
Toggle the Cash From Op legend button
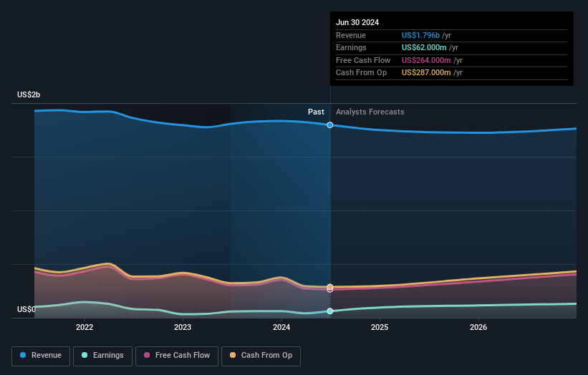[x=261, y=356]
